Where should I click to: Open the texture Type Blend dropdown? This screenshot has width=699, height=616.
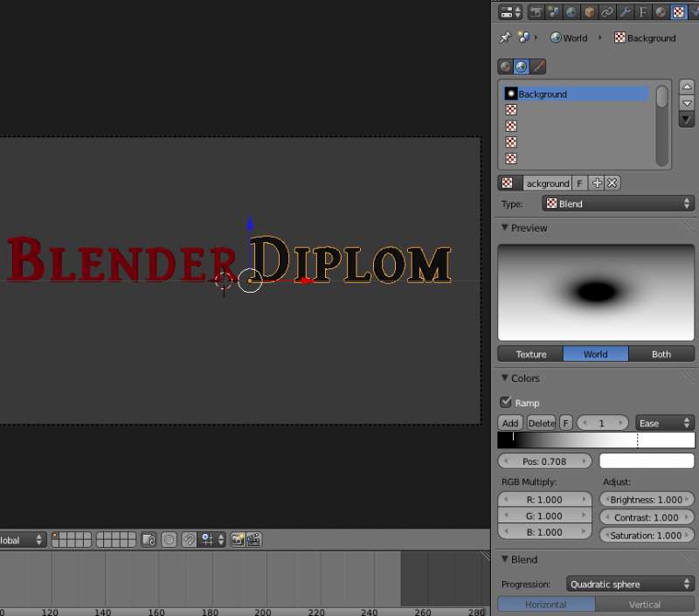[x=617, y=204]
